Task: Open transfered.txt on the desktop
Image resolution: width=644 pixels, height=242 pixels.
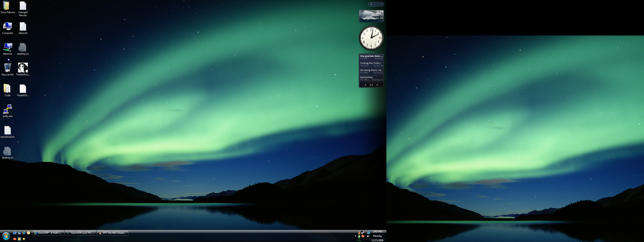Action: [7, 132]
